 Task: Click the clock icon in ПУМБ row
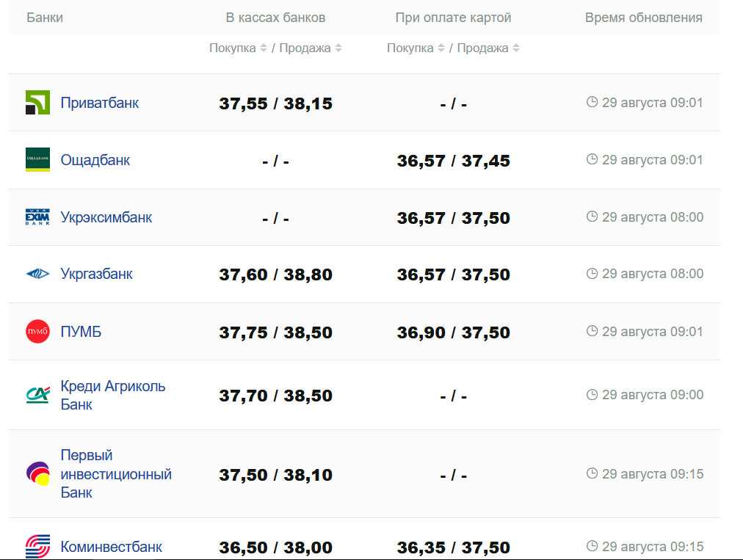click(592, 331)
